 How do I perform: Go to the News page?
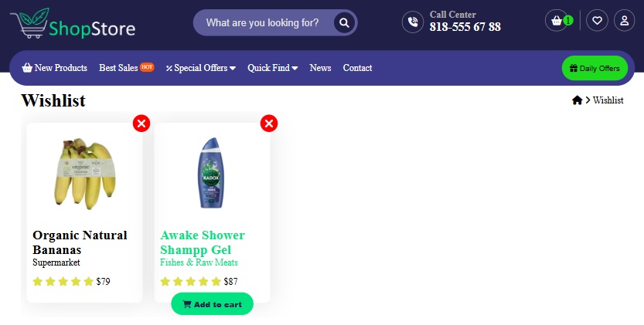click(x=320, y=68)
